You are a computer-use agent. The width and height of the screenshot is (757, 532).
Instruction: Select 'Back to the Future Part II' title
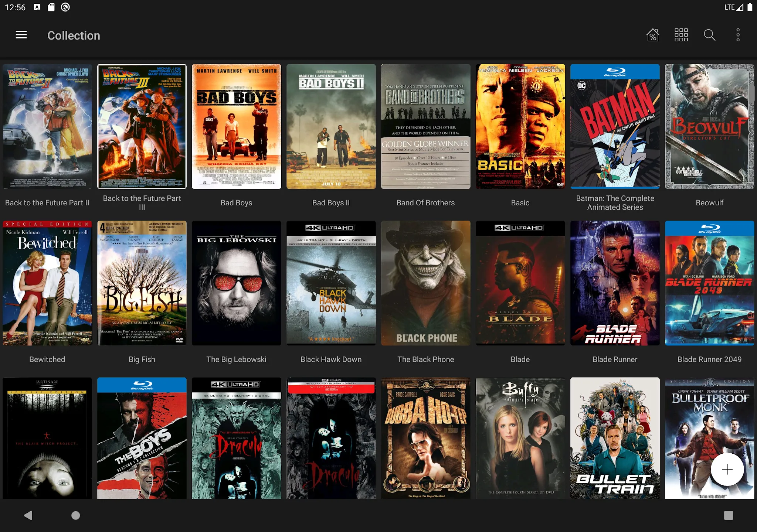coord(47,203)
